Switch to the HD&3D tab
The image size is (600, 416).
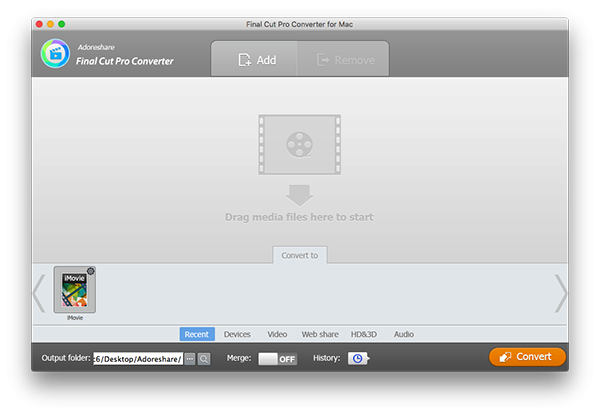364,334
